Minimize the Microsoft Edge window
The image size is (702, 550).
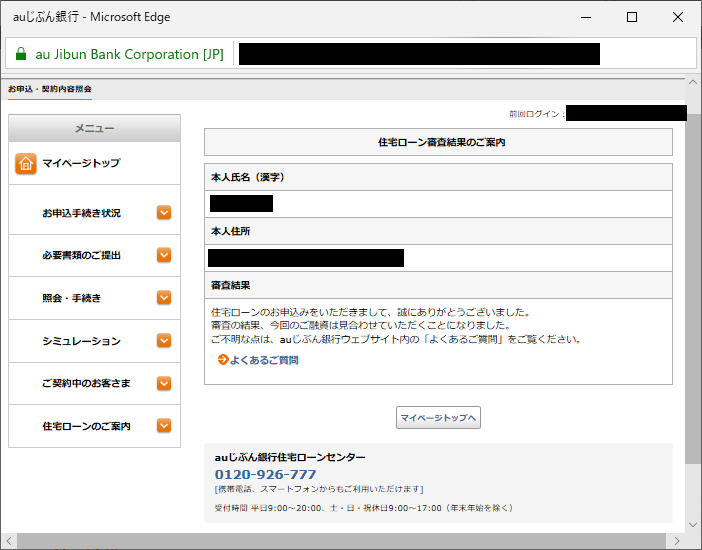(x=586, y=17)
